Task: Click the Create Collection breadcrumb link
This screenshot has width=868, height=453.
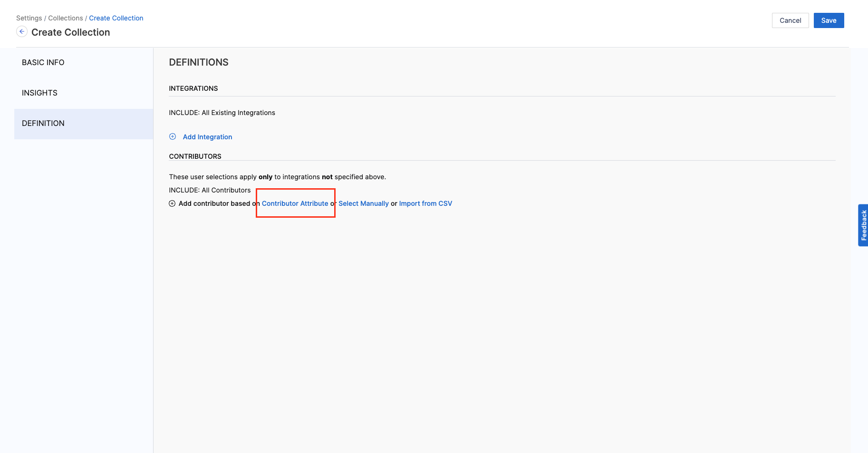Action: click(116, 18)
